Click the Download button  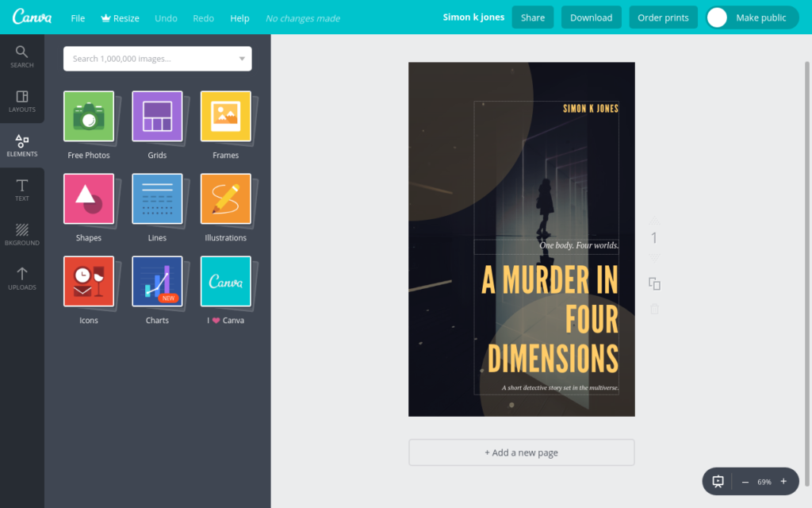(591, 17)
